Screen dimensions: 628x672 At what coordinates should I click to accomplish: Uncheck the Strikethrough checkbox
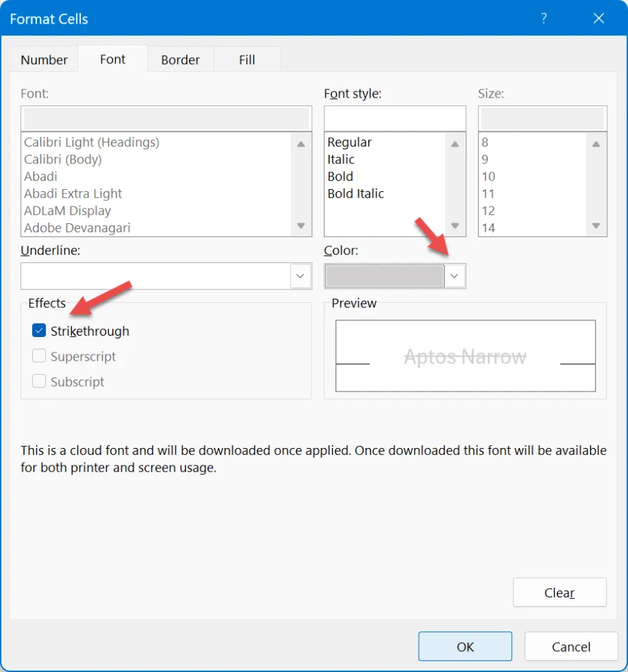coord(39,331)
